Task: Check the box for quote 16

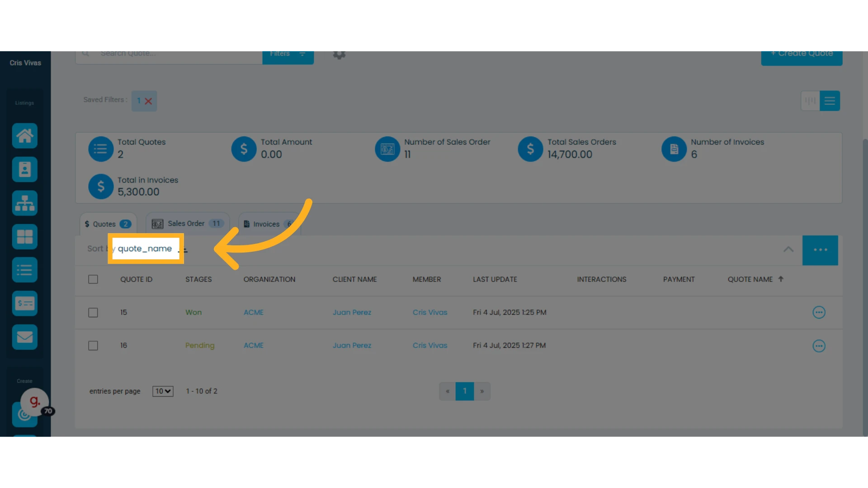Action: tap(93, 346)
